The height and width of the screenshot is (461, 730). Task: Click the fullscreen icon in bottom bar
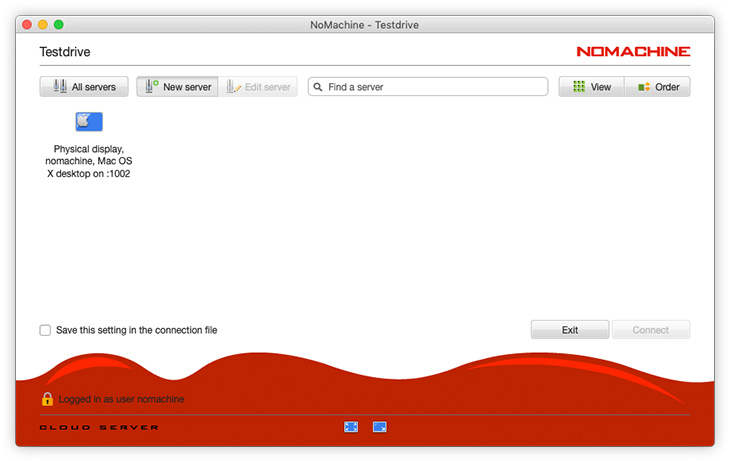(x=351, y=427)
